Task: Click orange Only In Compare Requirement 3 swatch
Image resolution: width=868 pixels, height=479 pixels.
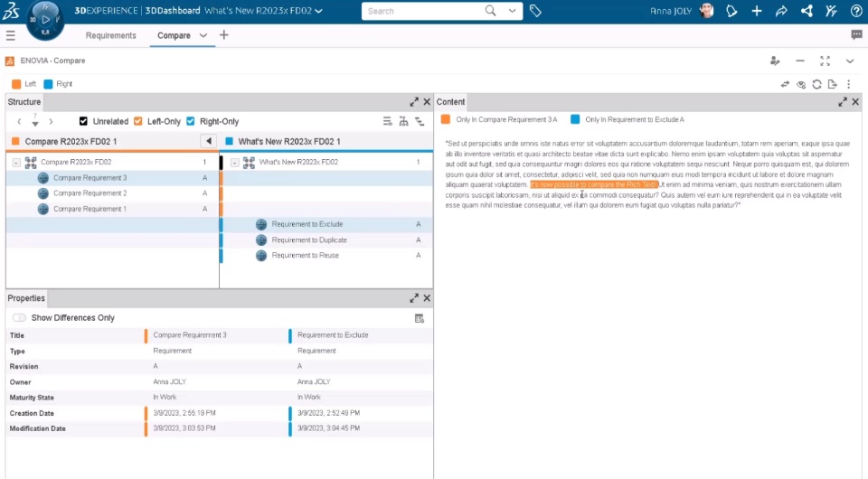Action: pos(446,119)
